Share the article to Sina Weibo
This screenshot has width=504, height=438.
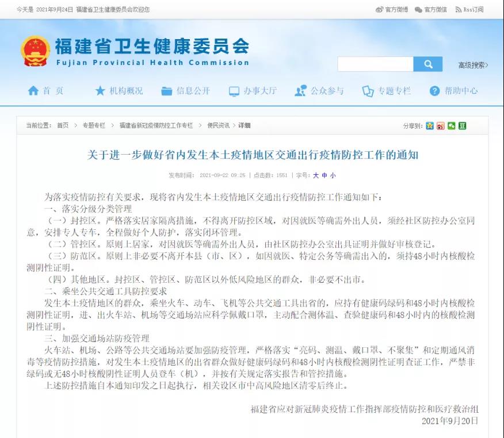coord(441,126)
